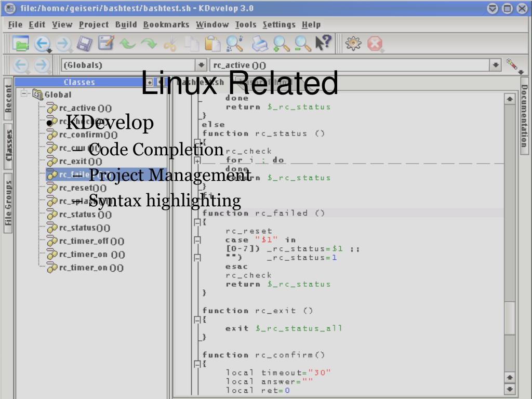Open the Edit menu

pos(37,24)
